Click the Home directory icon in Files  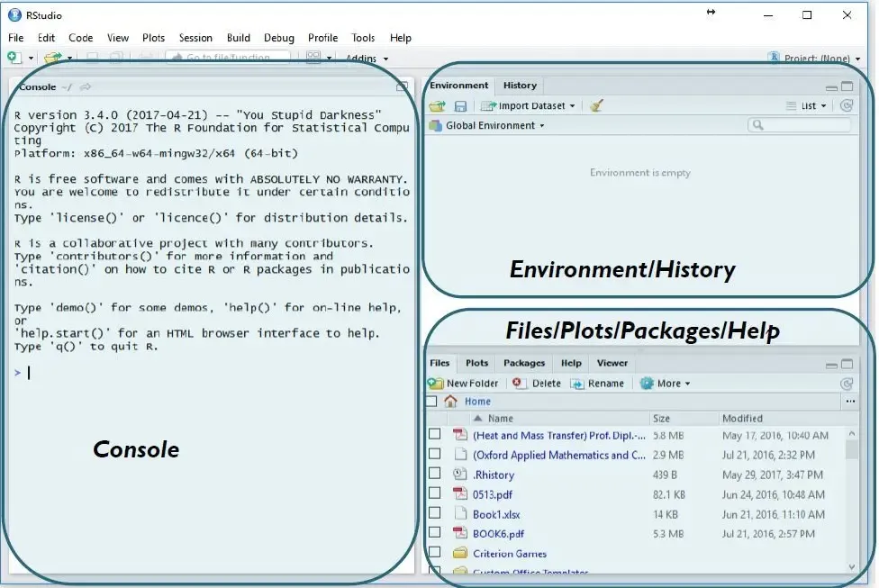[450, 402]
